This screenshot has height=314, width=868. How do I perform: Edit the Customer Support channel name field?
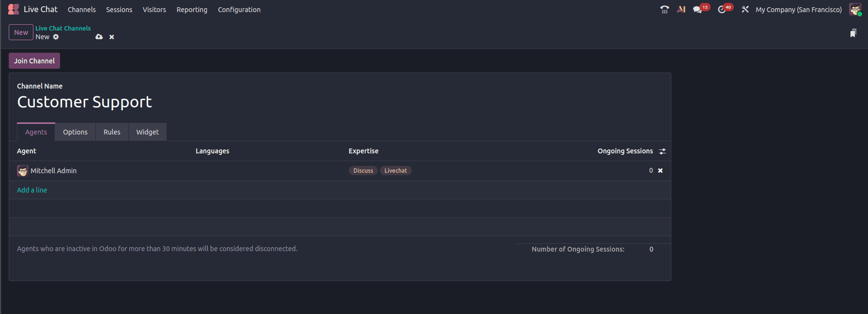coord(340,102)
